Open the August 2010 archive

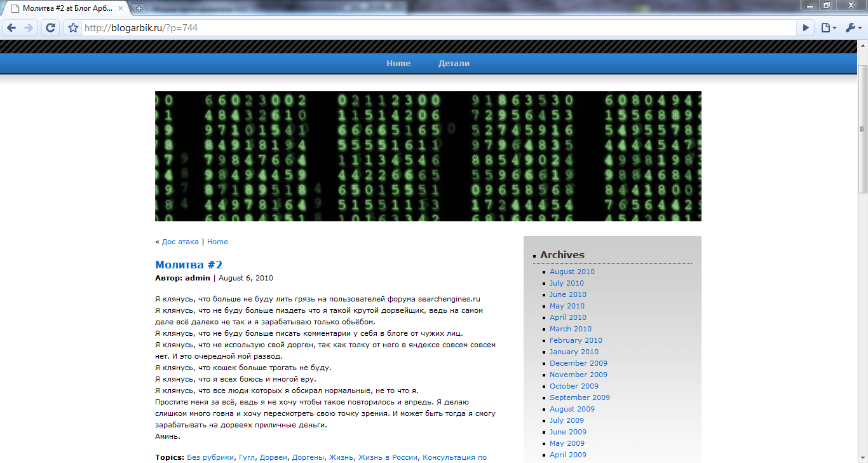(573, 272)
